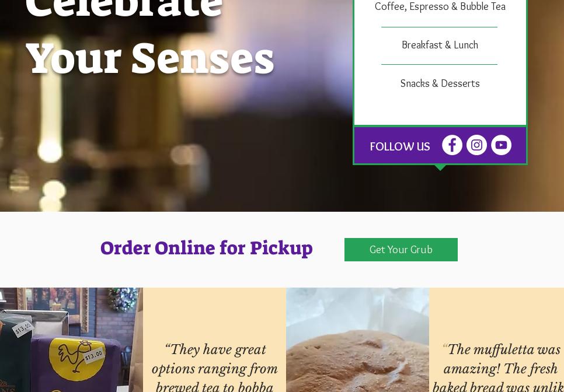Select the $13.00 tag on the teal bag
The height and width of the screenshot is (392, 564).
[23, 328]
